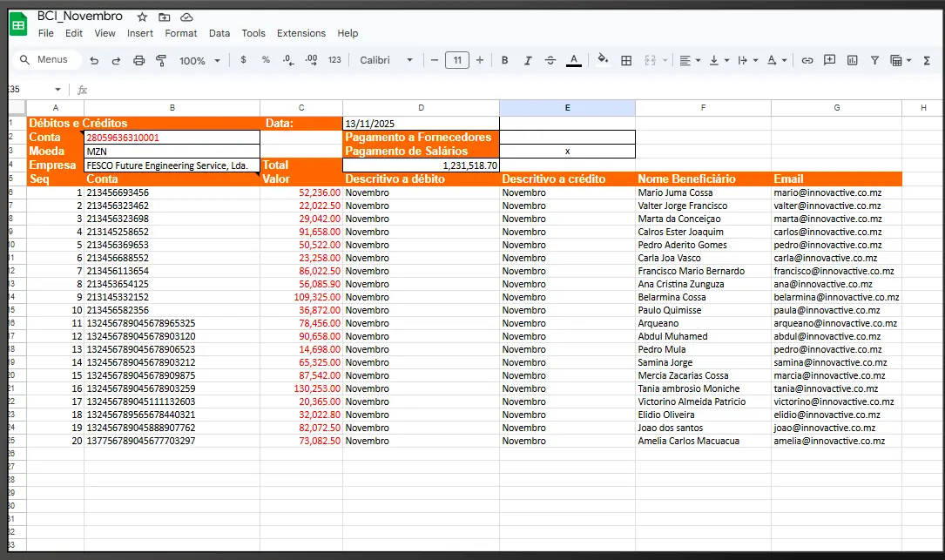Insert a chart using the toolbar icon

click(x=852, y=60)
